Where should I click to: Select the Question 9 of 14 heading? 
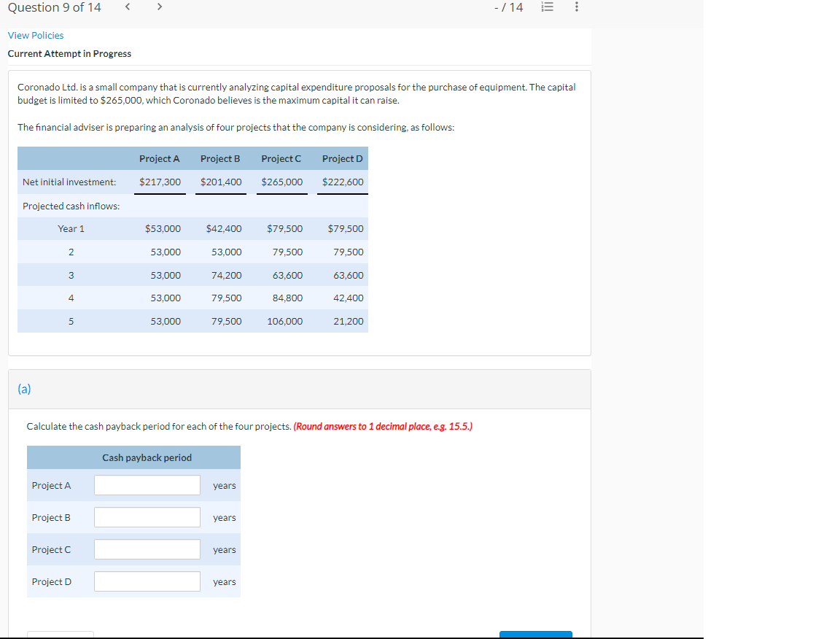tap(54, 8)
